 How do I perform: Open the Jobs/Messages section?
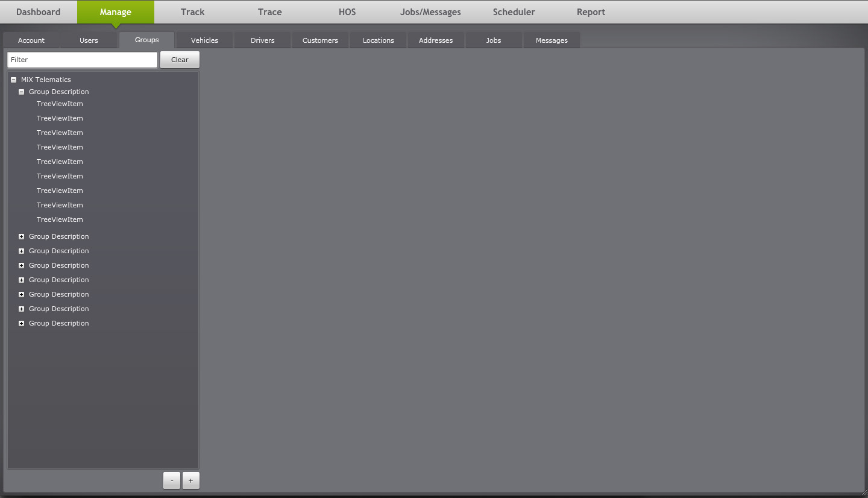click(x=430, y=12)
